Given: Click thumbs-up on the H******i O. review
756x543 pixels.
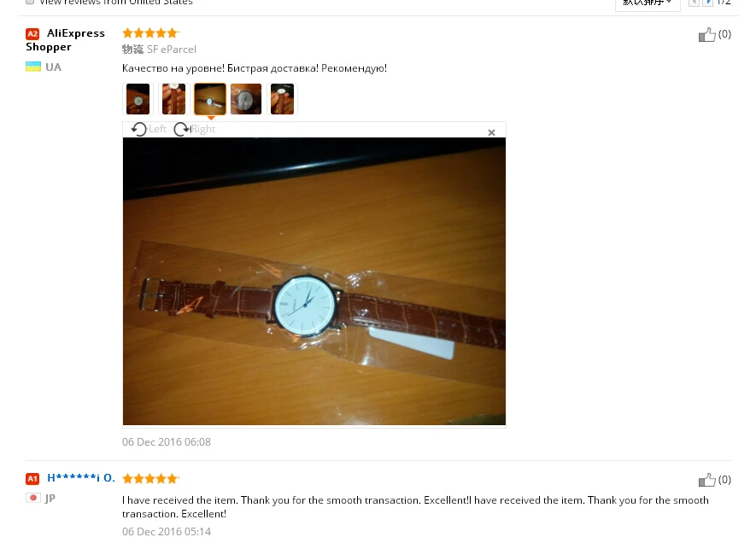Looking at the screenshot, I should point(706,480).
